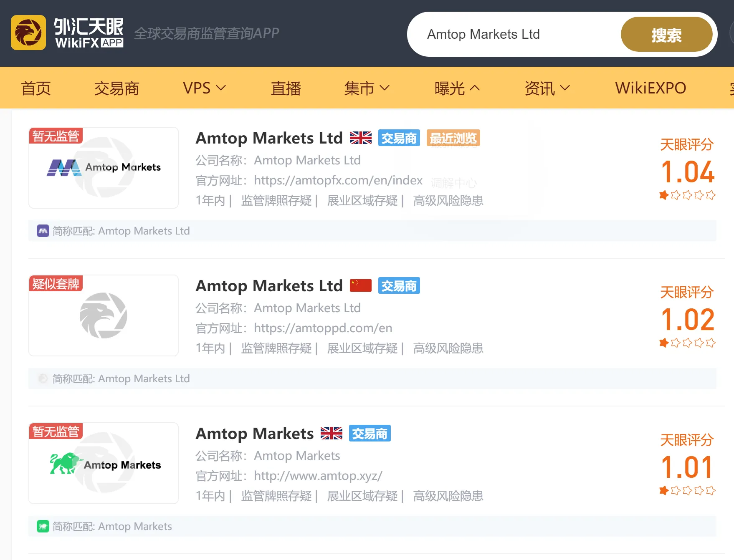Image resolution: width=734 pixels, height=560 pixels.
Task: Click the star rating under score 1.01
Action: point(687,490)
